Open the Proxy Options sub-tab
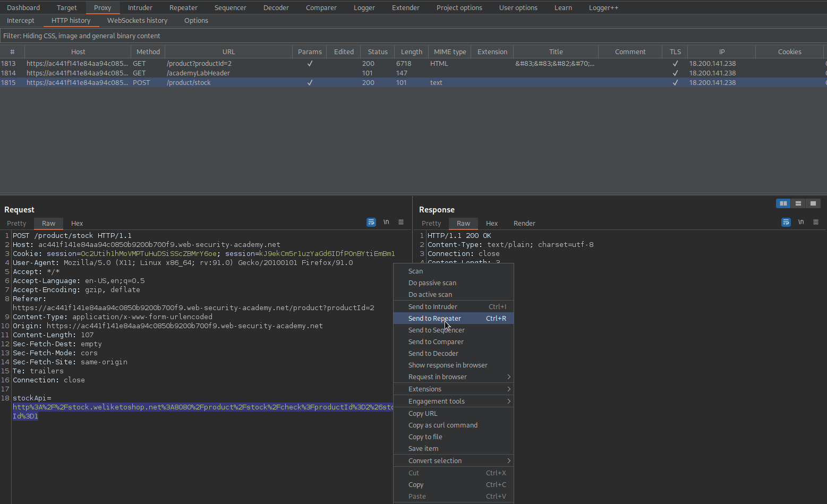Screen dimensions: 827x504 (196, 20)
